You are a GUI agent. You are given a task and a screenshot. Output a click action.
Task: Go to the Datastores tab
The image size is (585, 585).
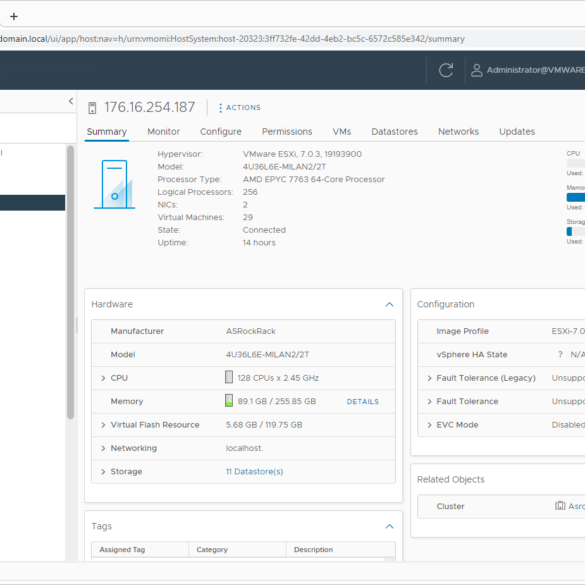tap(394, 132)
